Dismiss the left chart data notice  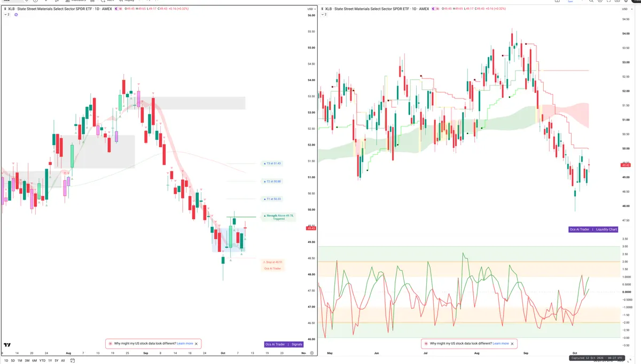(x=197, y=344)
